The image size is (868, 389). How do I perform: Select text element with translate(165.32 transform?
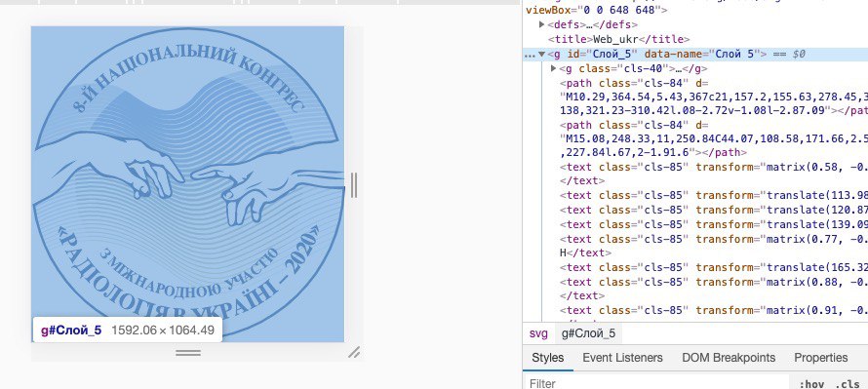coord(714,267)
